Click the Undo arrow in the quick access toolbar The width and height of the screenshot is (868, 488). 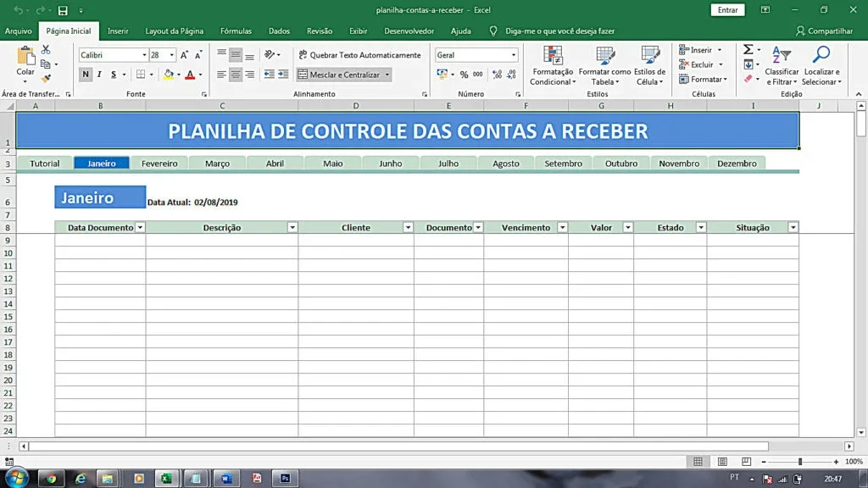click(x=19, y=10)
